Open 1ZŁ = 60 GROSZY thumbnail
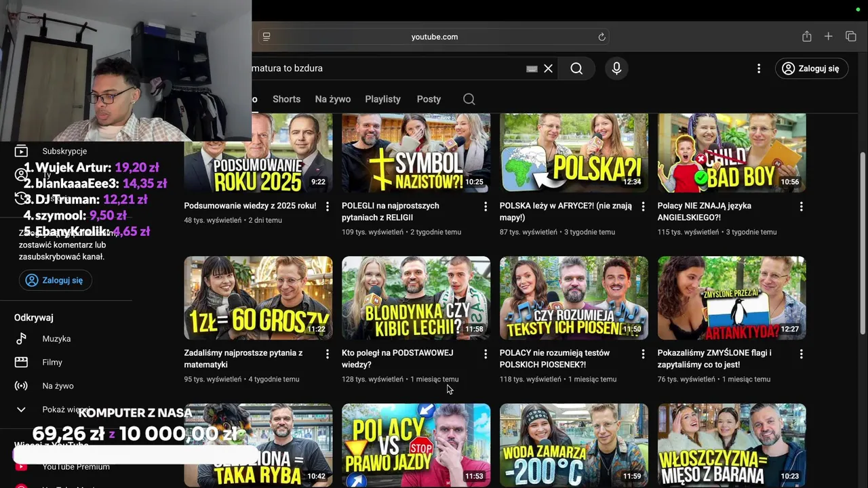This screenshot has width=868, height=488. point(258,298)
